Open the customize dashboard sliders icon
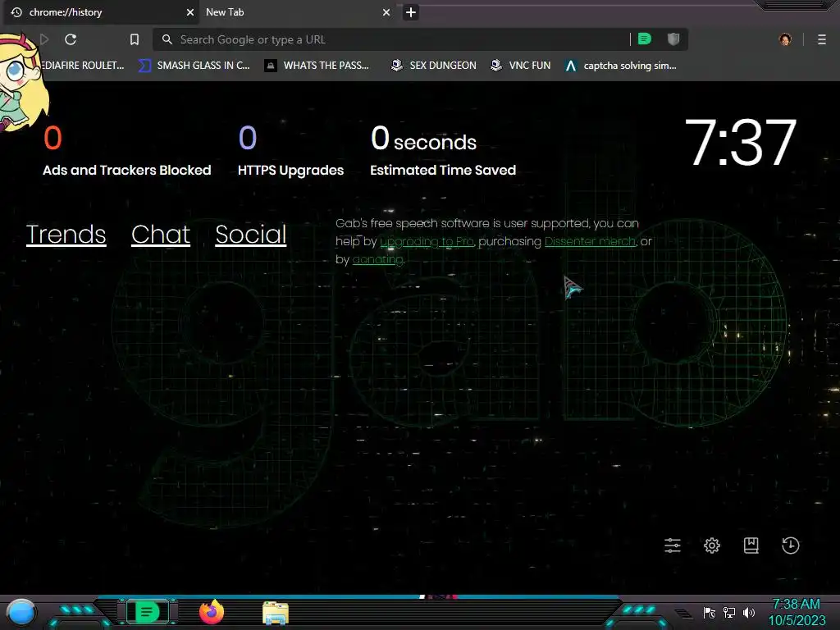 (x=673, y=546)
